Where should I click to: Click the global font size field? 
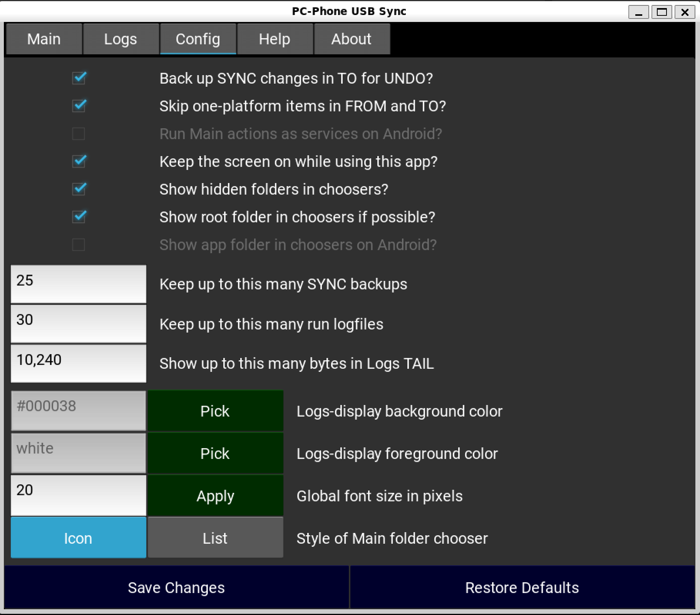pyautogui.click(x=79, y=496)
